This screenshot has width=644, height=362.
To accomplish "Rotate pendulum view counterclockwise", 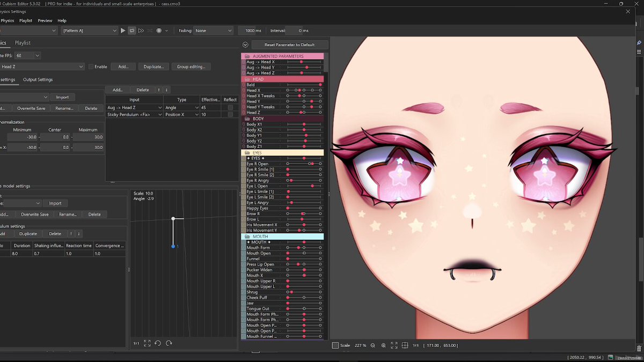I will click(x=158, y=343).
